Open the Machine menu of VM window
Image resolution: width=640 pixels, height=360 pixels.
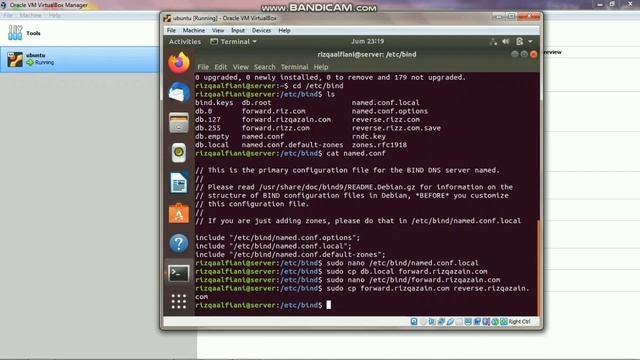pyautogui.click(x=193, y=31)
